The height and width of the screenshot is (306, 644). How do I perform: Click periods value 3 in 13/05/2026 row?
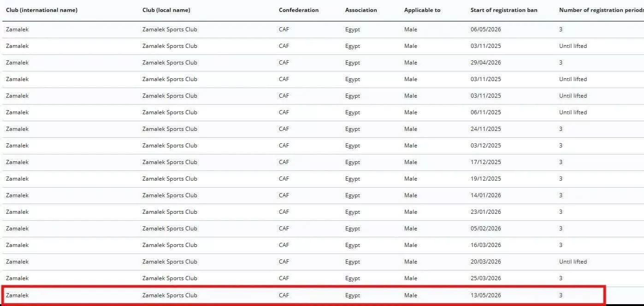coord(561,295)
